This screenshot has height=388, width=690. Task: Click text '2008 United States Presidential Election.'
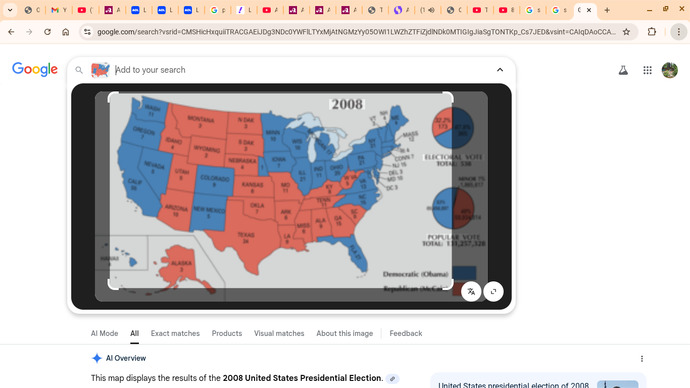[x=303, y=378]
